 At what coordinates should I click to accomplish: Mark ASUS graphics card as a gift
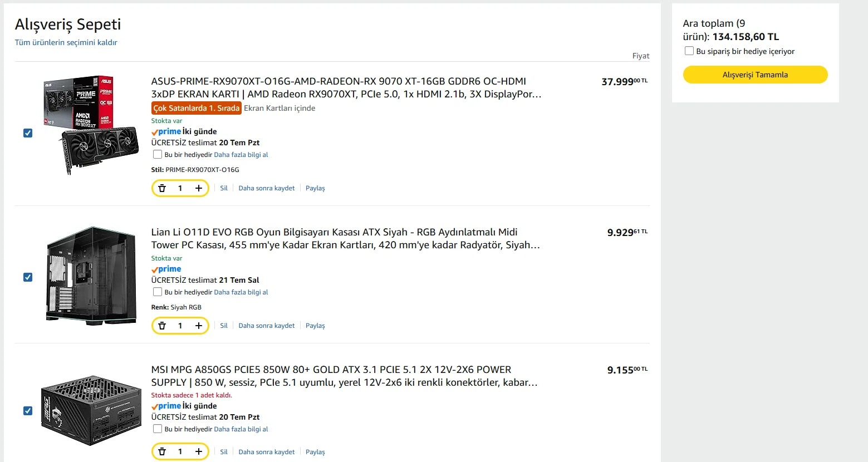point(158,155)
